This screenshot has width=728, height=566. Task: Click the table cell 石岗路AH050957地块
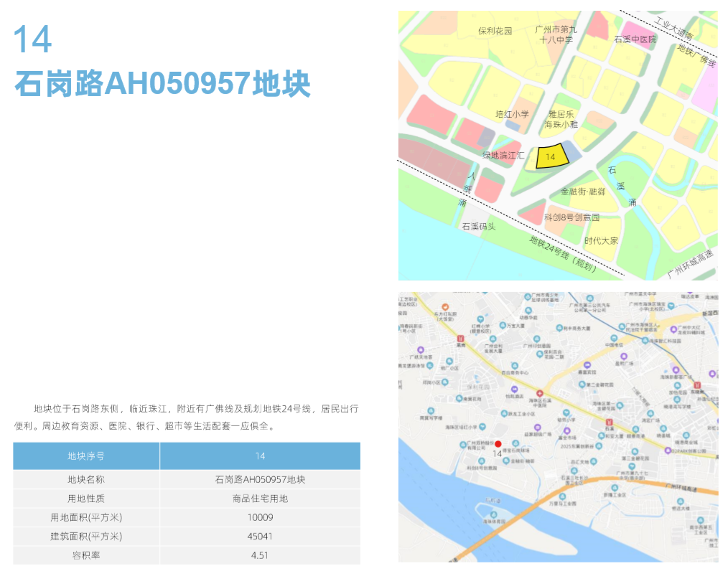pos(260,479)
